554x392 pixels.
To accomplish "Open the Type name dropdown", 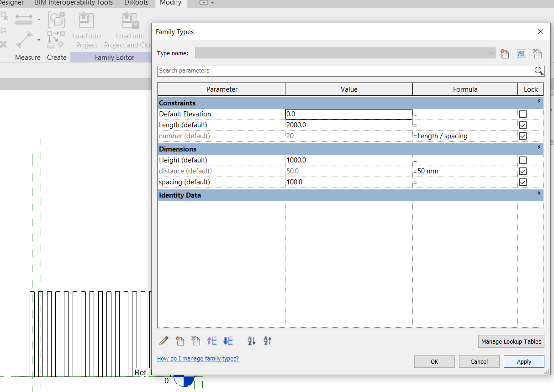I will pyautogui.click(x=491, y=53).
